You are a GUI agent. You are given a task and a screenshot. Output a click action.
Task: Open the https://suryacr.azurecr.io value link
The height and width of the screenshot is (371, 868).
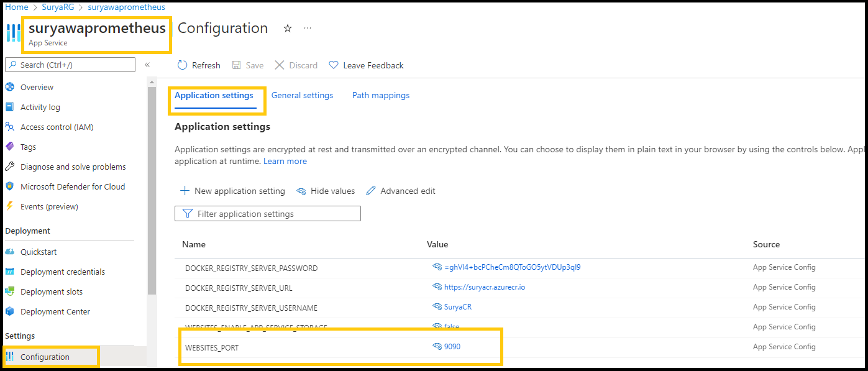click(x=485, y=287)
